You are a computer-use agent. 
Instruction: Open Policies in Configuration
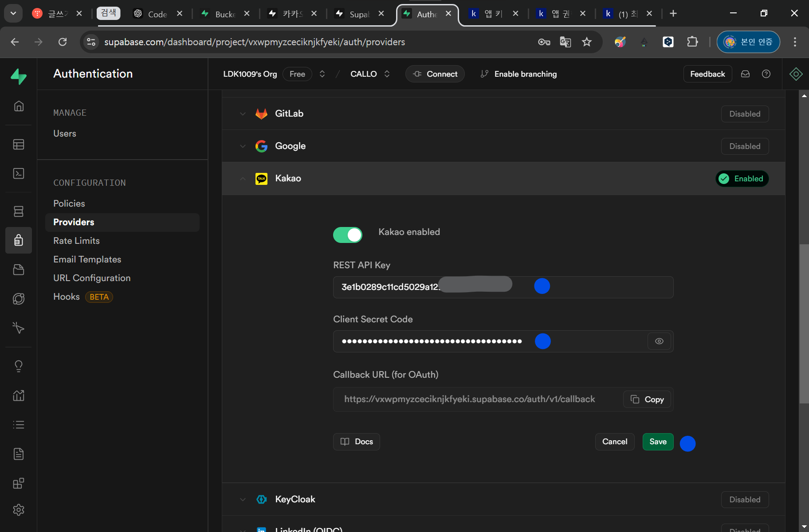69,203
